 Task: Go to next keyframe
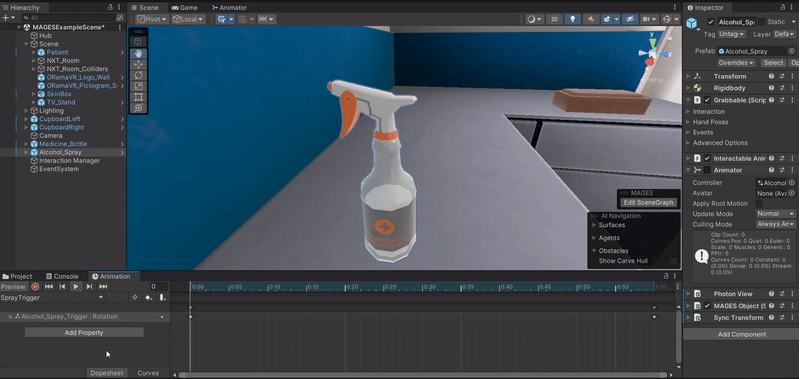click(x=89, y=287)
